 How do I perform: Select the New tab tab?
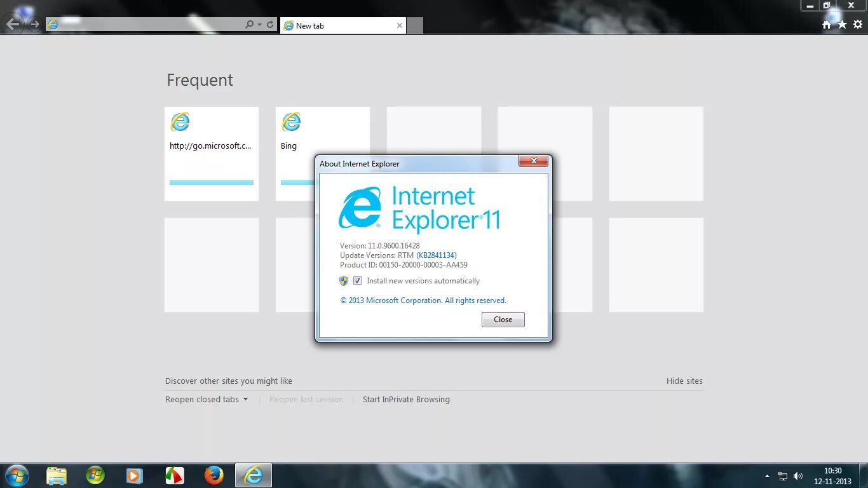pos(343,25)
